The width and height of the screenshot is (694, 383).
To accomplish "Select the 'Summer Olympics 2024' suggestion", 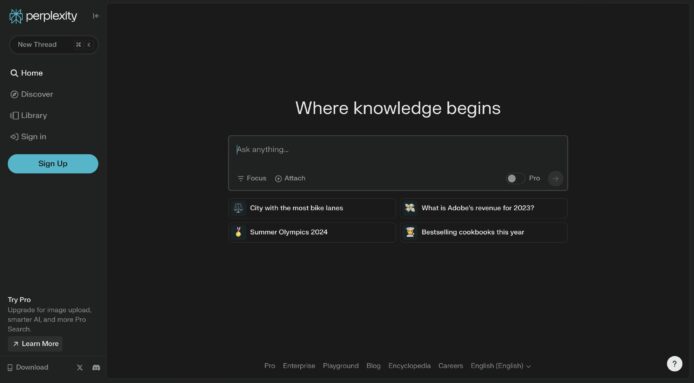I will tap(312, 232).
